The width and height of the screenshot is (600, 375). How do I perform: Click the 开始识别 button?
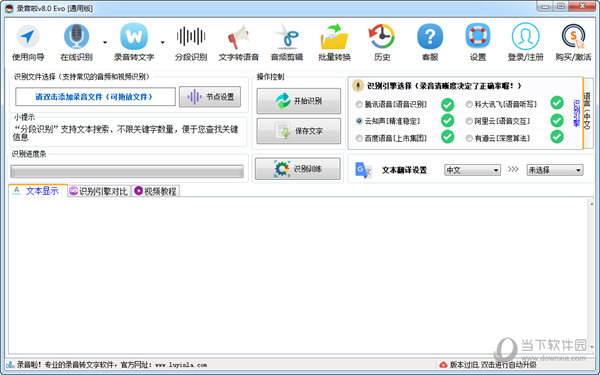pyautogui.click(x=298, y=101)
